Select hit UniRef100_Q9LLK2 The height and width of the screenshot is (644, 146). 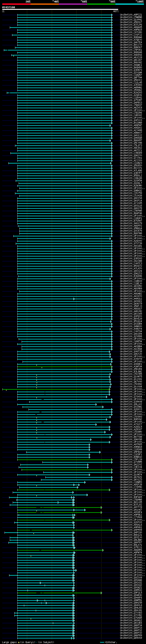(131, 404)
